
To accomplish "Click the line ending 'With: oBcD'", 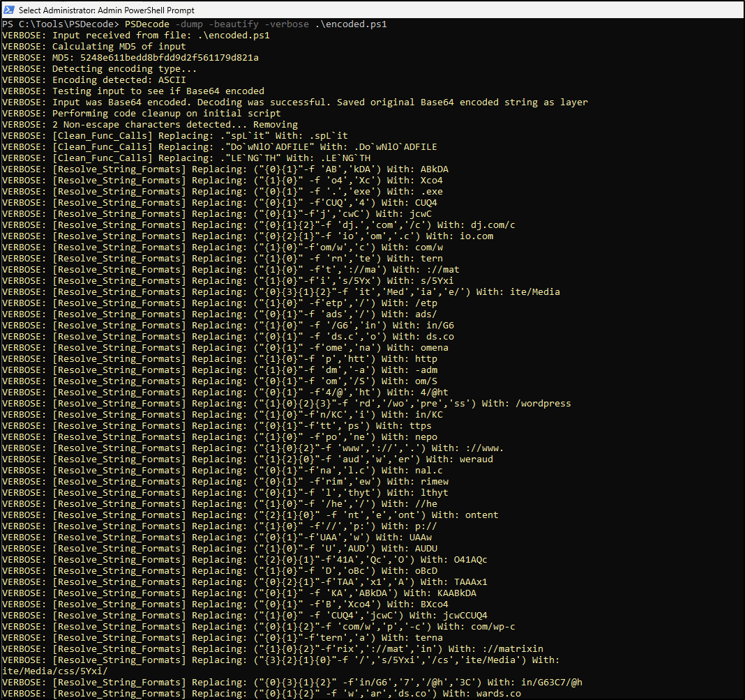I will [x=220, y=571].
